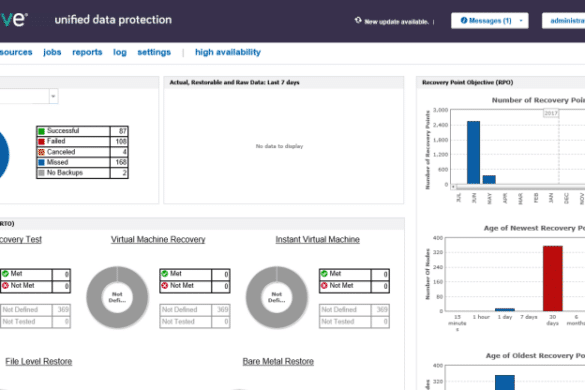Click the blue Missed legend swatch
The width and height of the screenshot is (585, 390).
tap(41, 162)
